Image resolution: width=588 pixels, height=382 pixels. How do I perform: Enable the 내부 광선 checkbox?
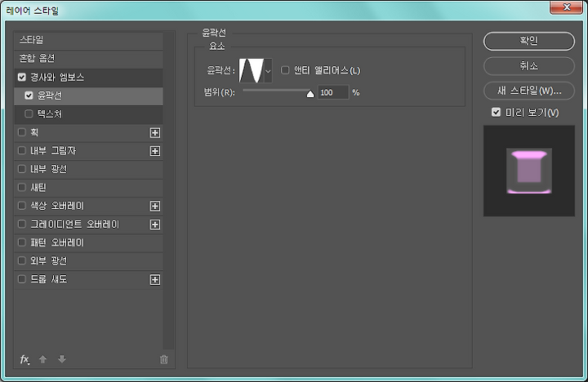point(22,169)
